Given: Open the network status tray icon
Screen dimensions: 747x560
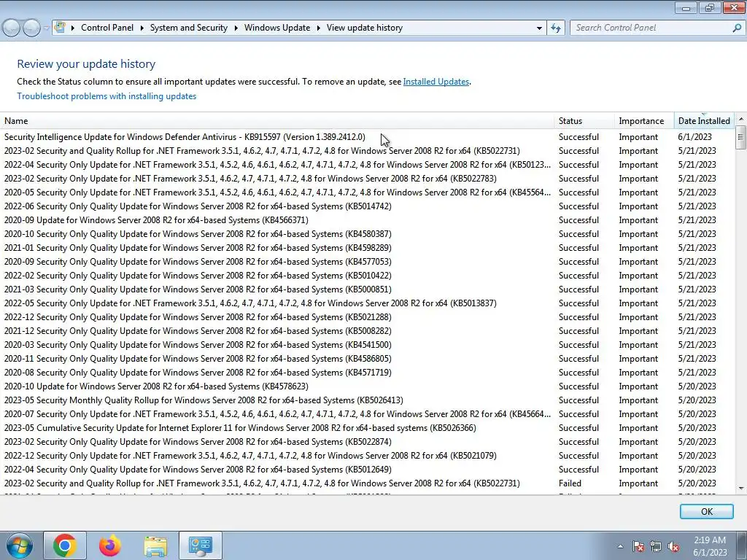Looking at the screenshot, I should 656,547.
